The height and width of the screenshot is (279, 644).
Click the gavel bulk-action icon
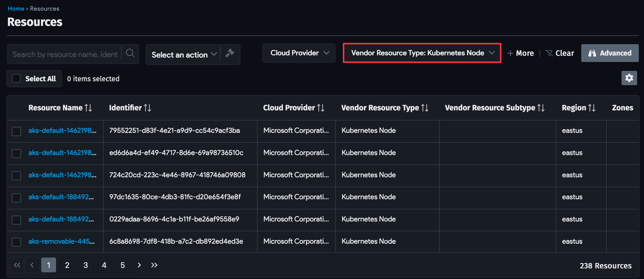[x=230, y=53]
